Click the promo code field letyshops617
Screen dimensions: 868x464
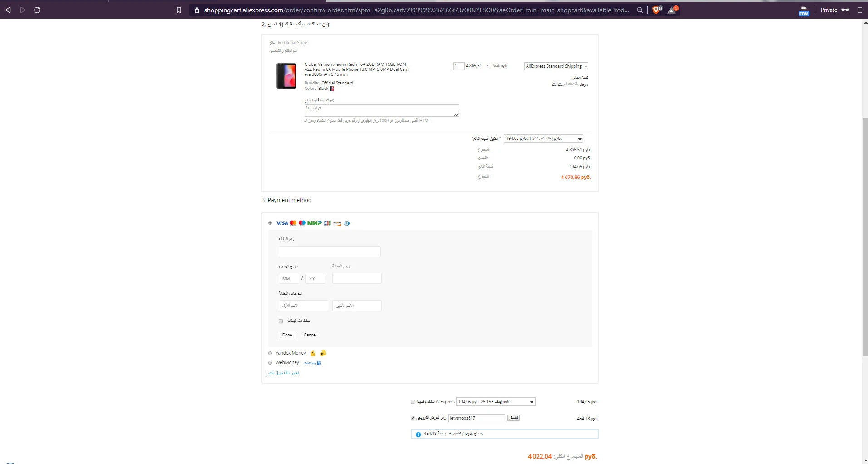[x=477, y=418]
